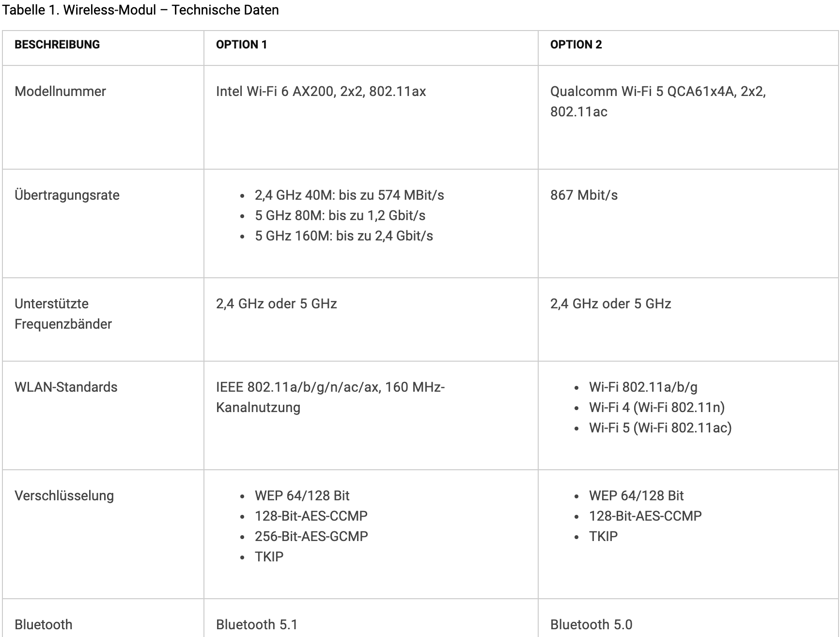Click the WLAN-Standards row label
The width and height of the screenshot is (840, 637).
pyautogui.click(x=66, y=387)
